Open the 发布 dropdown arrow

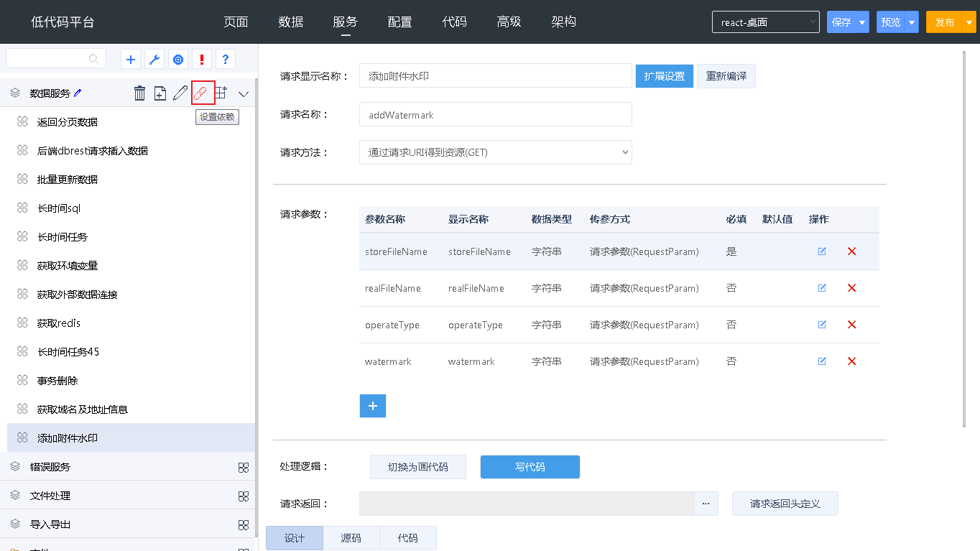click(x=969, y=22)
